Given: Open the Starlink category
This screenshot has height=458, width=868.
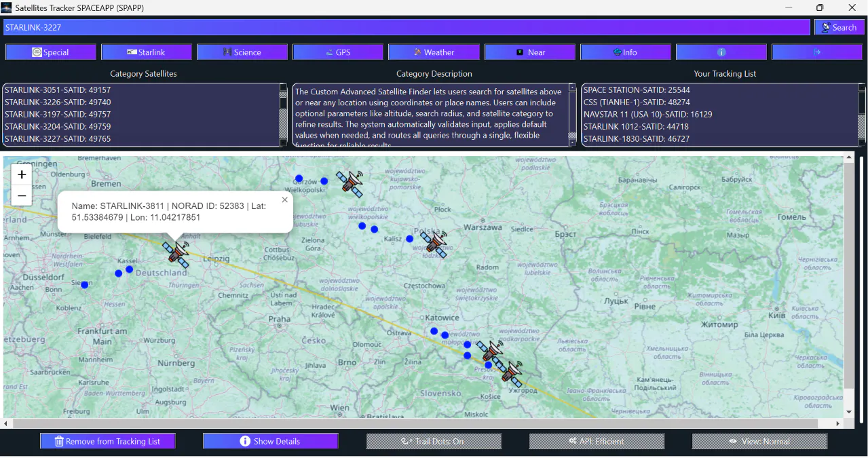Looking at the screenshot, I should click(147, 52).
